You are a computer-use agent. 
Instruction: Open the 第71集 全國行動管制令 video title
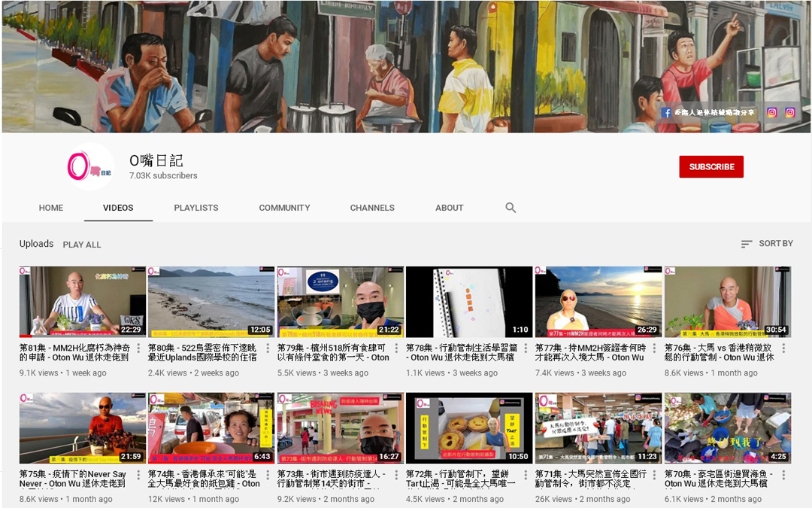pyautogui.click(x=590, y=479)
